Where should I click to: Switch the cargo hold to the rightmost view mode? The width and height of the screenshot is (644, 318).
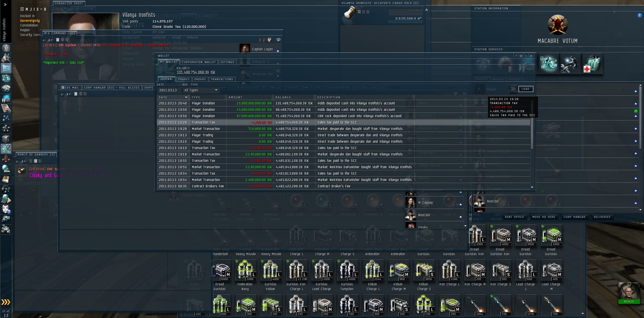pos(368,12)
